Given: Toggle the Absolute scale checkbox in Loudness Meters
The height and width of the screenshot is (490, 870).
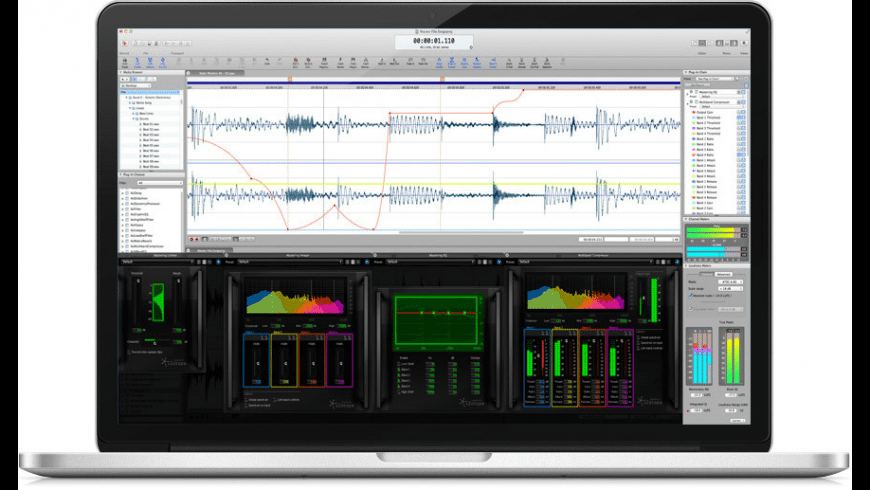Looking at the screenshot, I should point(690,296).
